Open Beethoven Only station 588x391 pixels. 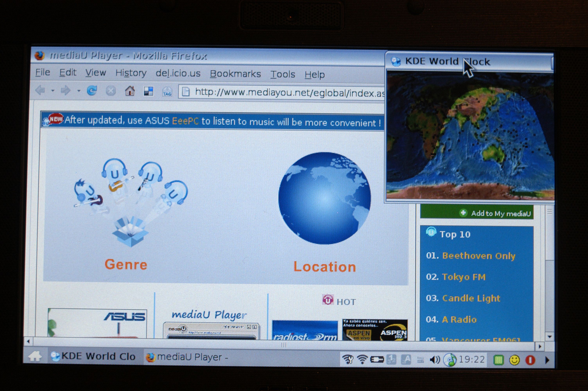[478, 256]
